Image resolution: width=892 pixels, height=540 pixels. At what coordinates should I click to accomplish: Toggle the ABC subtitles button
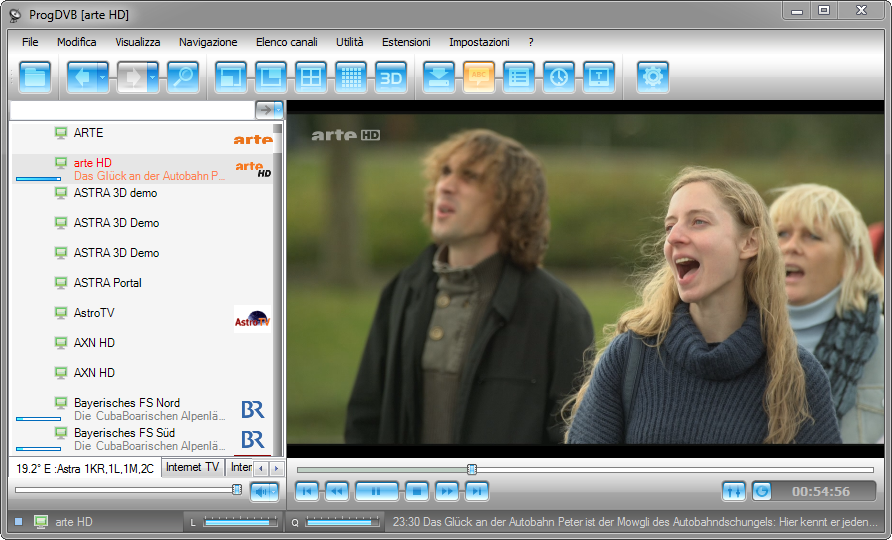(x=479, y=77)
